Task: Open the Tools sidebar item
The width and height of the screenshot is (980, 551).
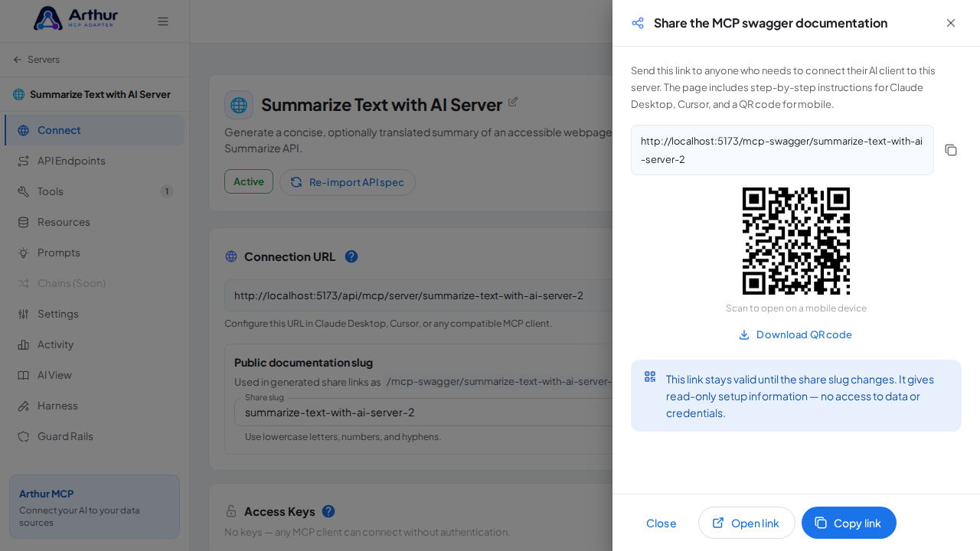Action: point(94,191)
